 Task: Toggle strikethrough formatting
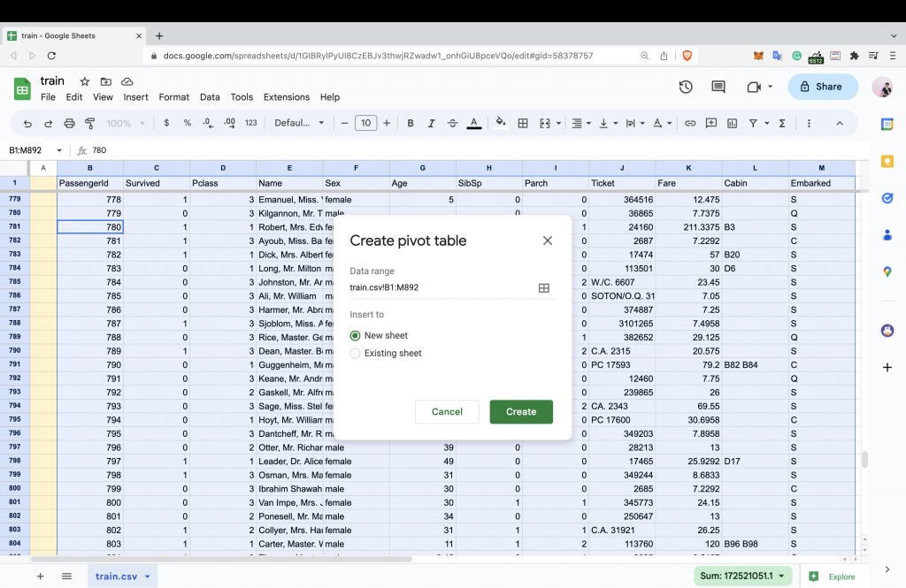[452, 123]
